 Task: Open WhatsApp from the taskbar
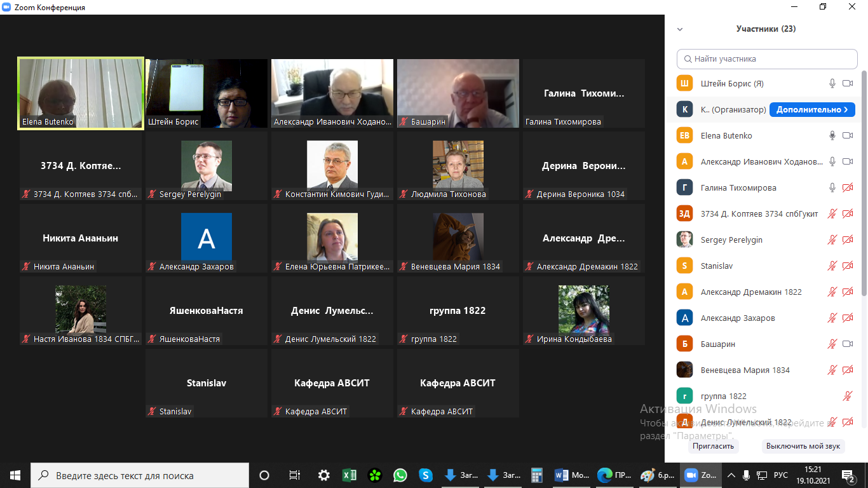(400, 475)
